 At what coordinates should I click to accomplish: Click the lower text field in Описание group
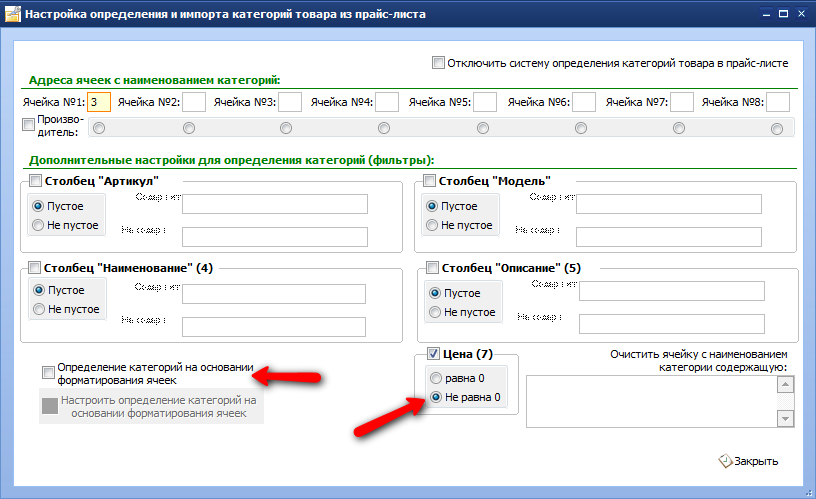pos(672,324)
